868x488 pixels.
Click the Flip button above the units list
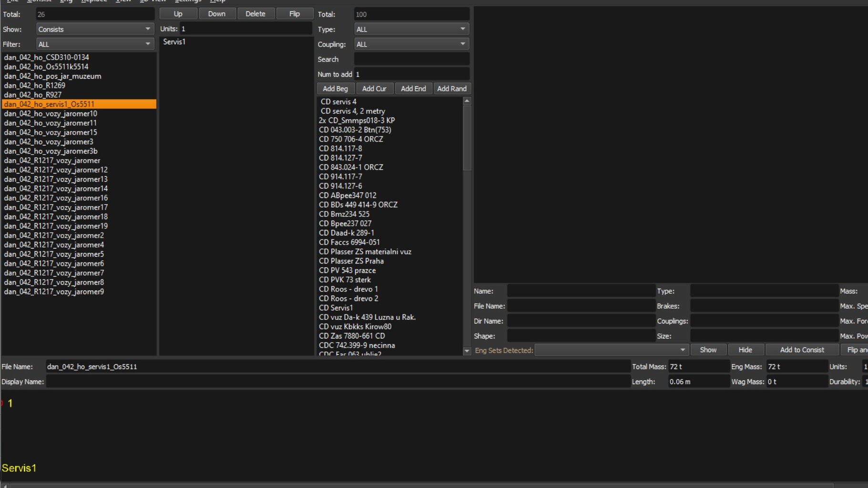[x=294, y=14]
